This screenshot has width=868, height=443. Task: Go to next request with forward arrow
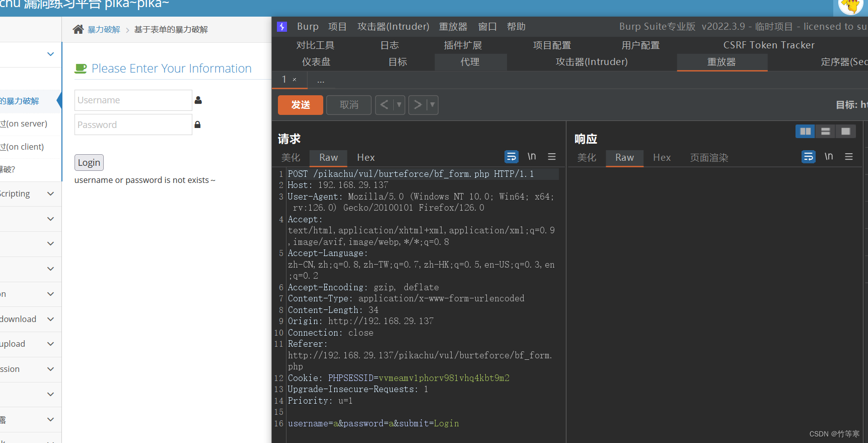417,105
